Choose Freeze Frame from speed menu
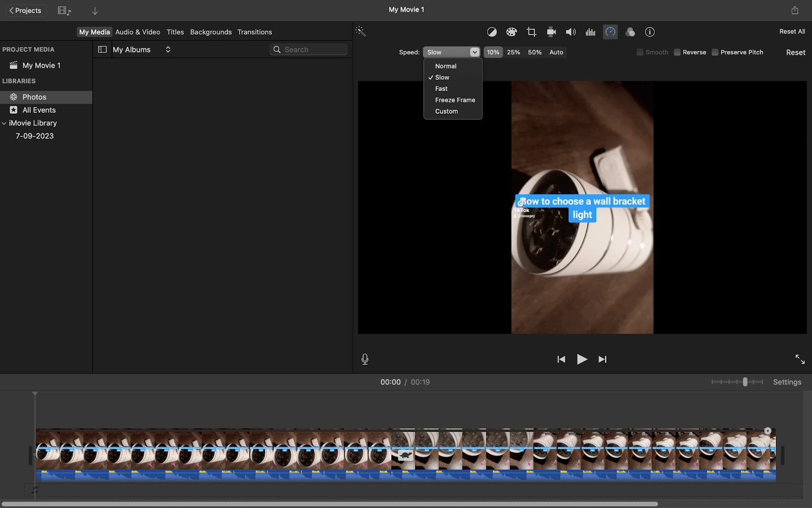 coord(455,100)
